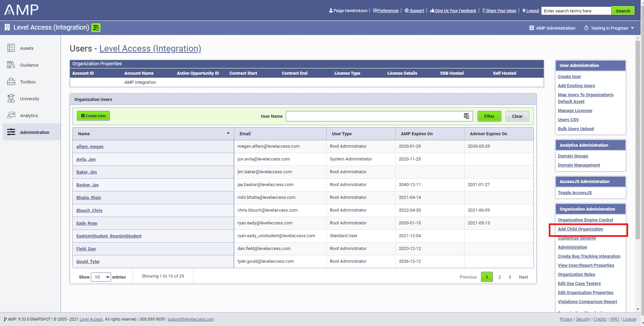This screenshot has width=644, height=326.
Task: Open Organization Engine Control link
Action: (585, 220)
